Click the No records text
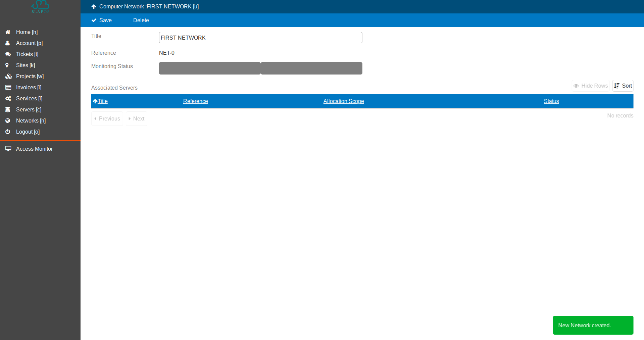Screen dimensions: 644x340 (620, 116)
